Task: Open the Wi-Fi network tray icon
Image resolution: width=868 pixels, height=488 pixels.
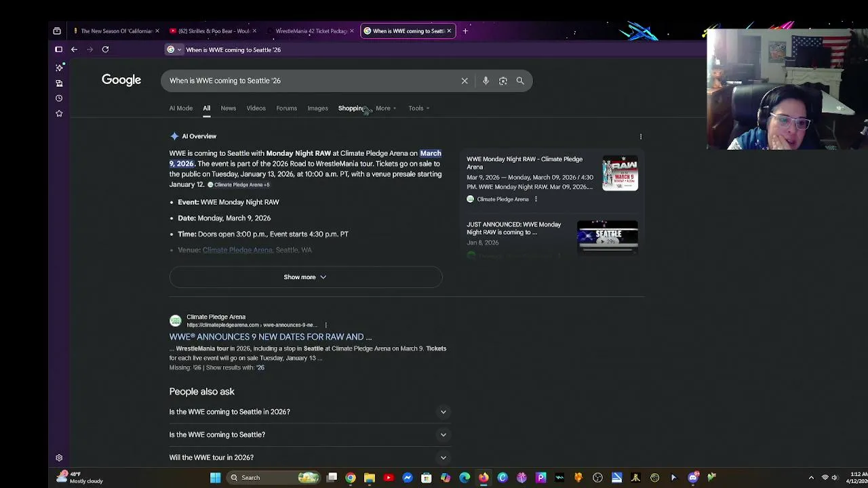Action: click(x=825, y=478)
